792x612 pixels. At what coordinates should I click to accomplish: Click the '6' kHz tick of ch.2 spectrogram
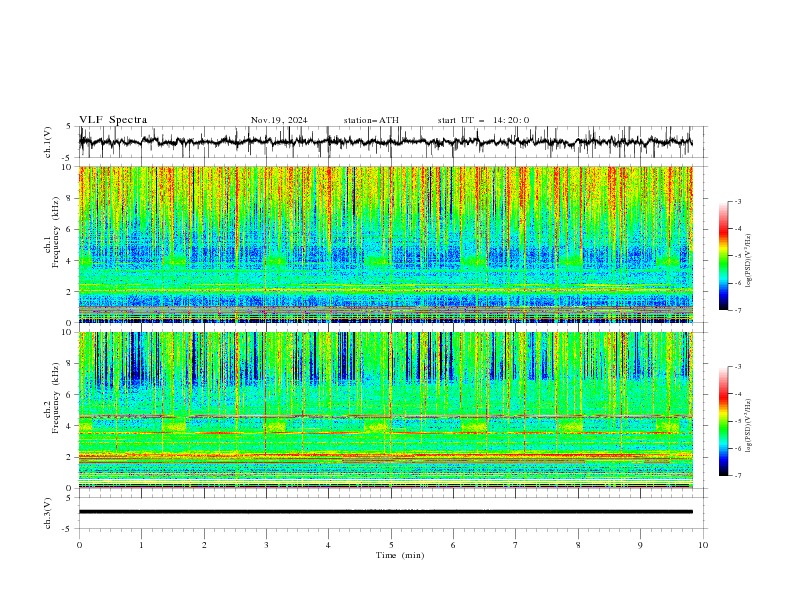70,394
